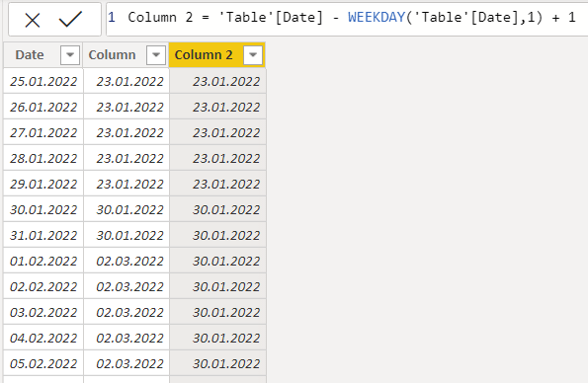Select the Column 2 header
This screenshot has height=383, width=588.
pyautogui.click(x=204, y=55)
